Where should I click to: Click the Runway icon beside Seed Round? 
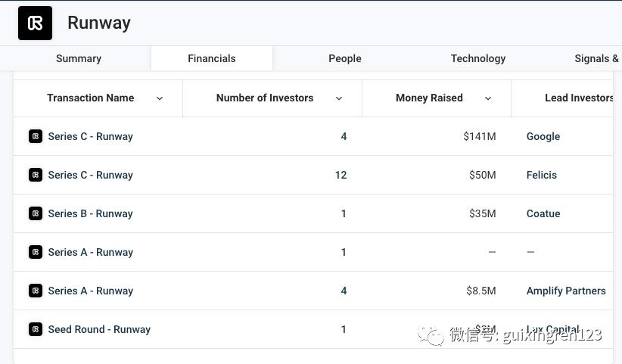(36, 329)
